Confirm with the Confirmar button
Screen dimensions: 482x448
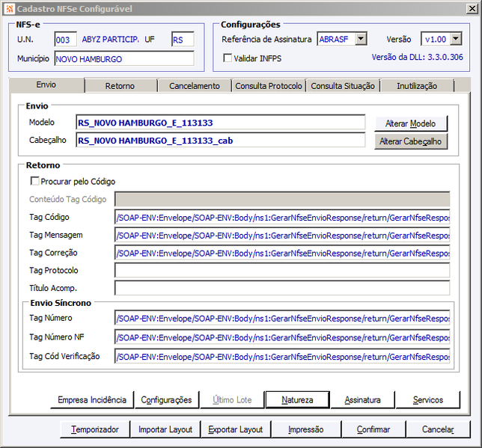[x=373, y=429]
